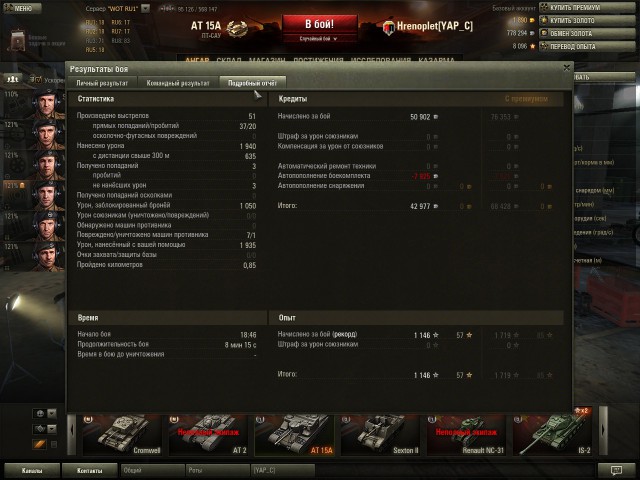
Task: Click the free experience star icon beside 8 096
Action: 532,46
